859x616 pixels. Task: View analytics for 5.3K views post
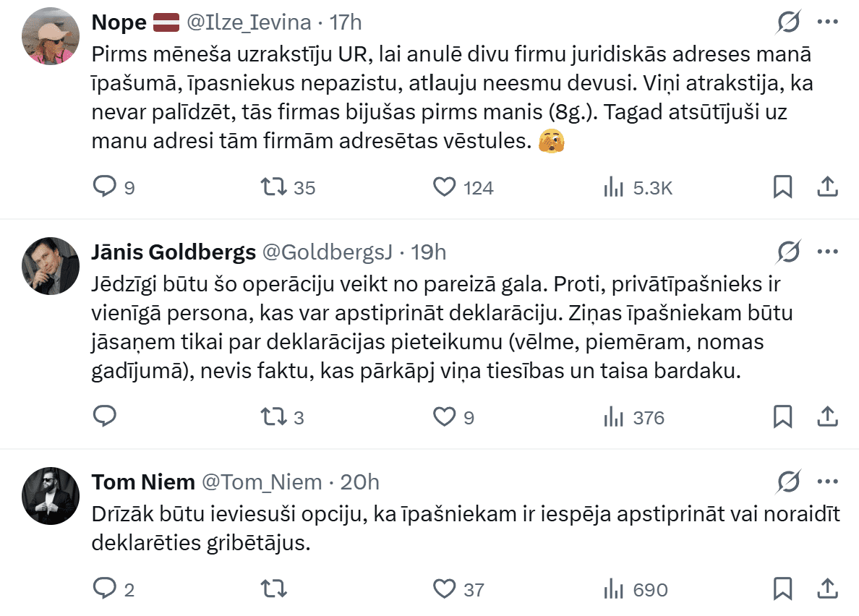614,188
